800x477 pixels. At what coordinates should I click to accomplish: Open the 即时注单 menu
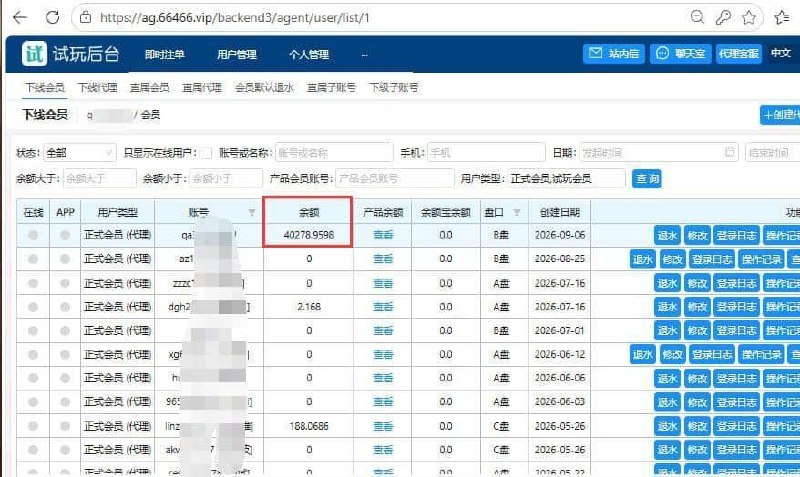click(x=164, y=54)
